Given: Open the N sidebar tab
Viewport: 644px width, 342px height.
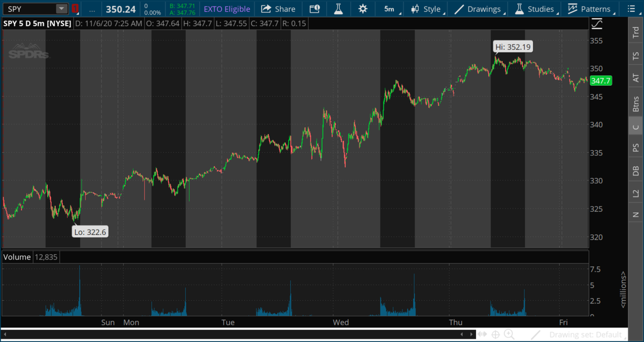Looking at the screenshot, I should pyautogui.click(x=636, y=214).
